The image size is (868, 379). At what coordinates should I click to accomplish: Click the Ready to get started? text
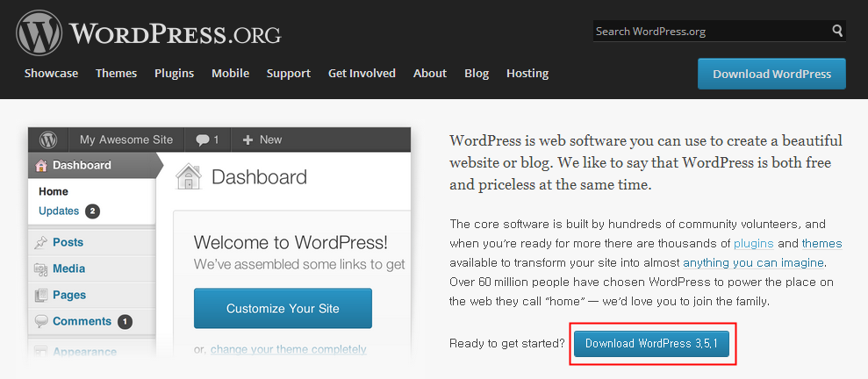(x=507, y=344)
